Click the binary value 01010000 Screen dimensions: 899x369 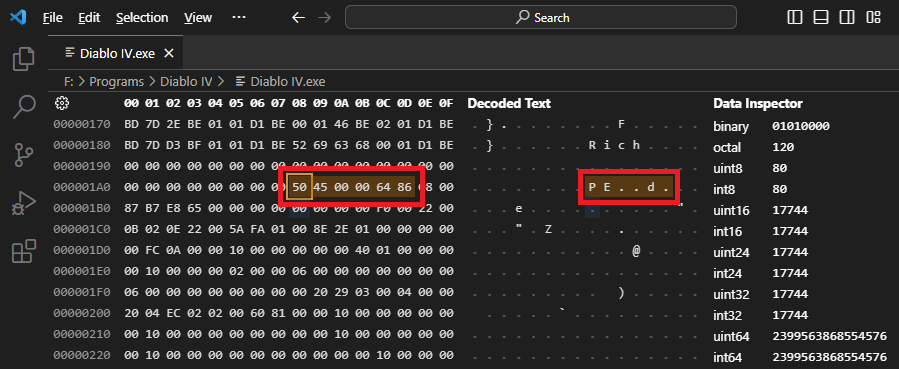801,126
